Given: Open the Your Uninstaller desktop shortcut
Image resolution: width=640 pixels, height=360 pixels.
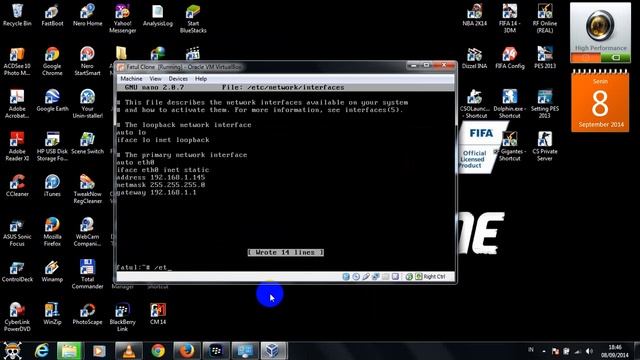Looking at the screenshot, I should pyautogui.click(x=87, y=104).
